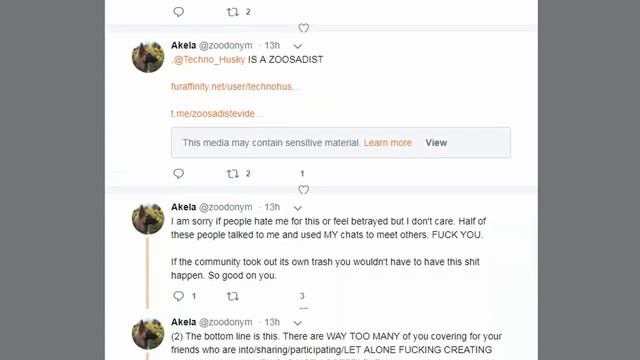Open the @Techno_Husky mention link
The width and height of the screenshot is (640, 360).
pyautogui.click(x=209, y=60)
